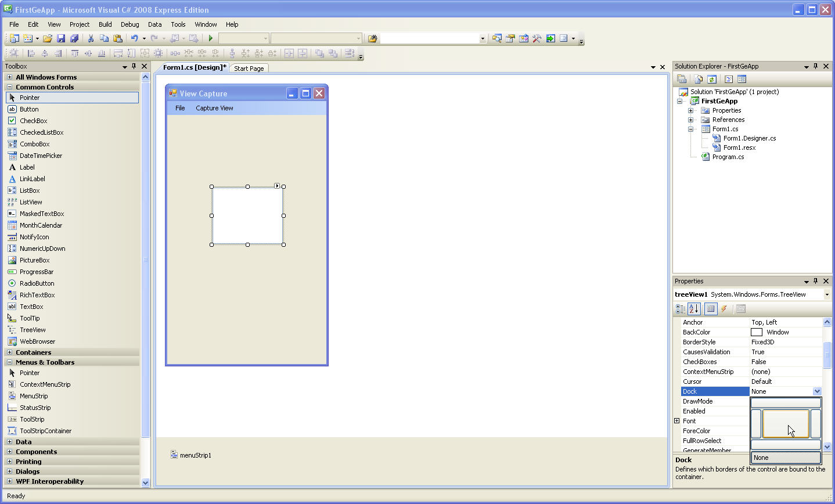Choose the top dock option button
Viewport: 835px width, 504px height.
pyautogui.click(x=786, y=403)
